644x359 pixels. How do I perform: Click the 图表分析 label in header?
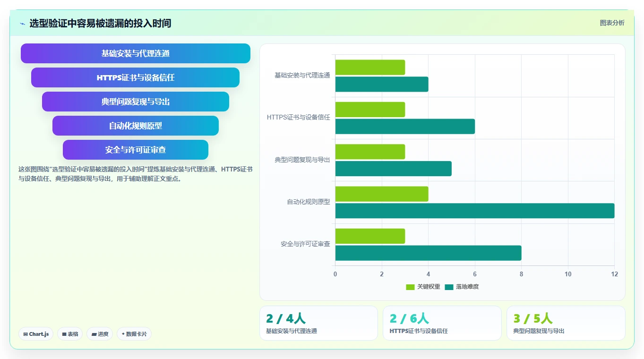point(612,23)
